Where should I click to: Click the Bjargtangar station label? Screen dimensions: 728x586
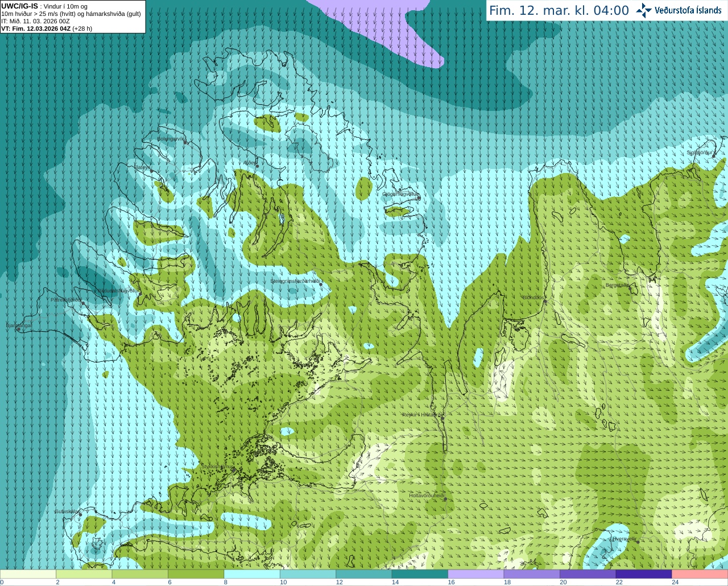pyautogui.click(x=18, y=325)
